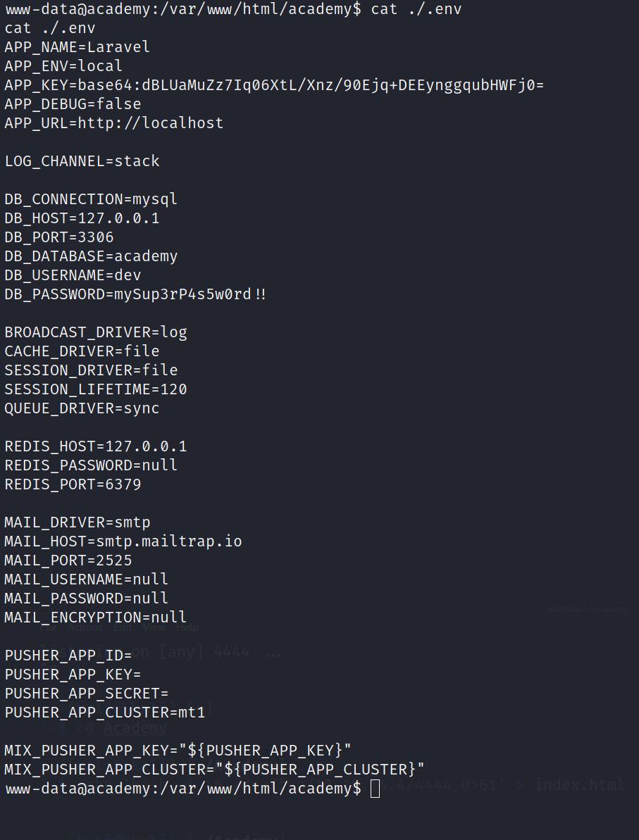
Task: Click the DB_PASSWORD value mySup3rP4s5w0rd!!
Action: click(x=190, y=294)
